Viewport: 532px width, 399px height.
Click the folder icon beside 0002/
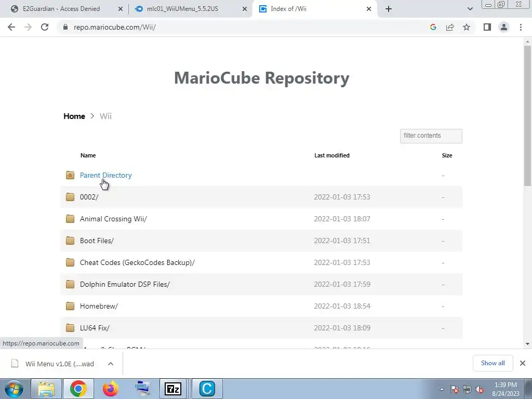(x=70, y=197)
